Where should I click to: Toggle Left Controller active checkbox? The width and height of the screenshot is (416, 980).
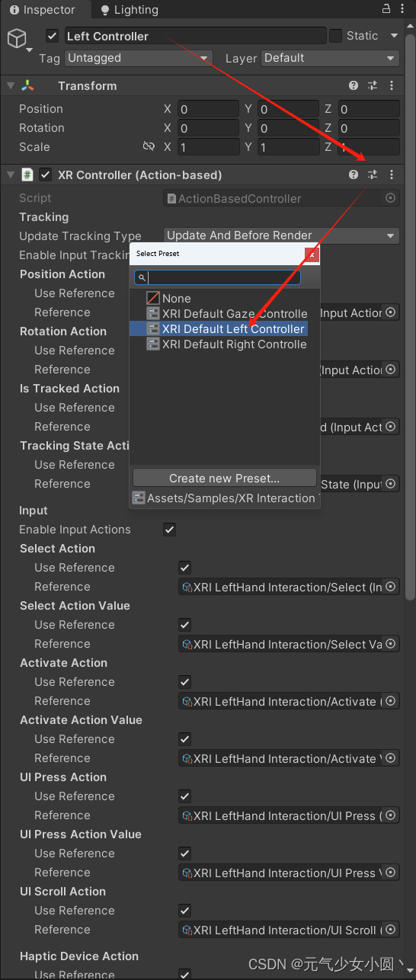click(52, 36)
